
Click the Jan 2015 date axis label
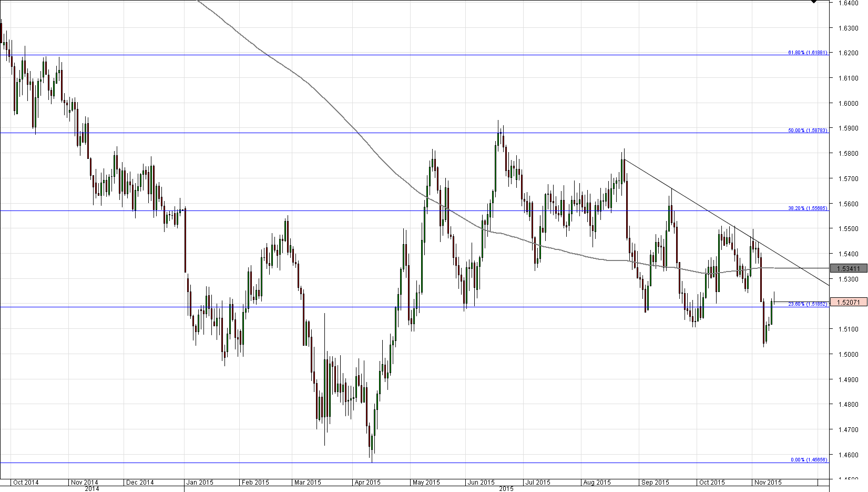(x=200, y=483)
